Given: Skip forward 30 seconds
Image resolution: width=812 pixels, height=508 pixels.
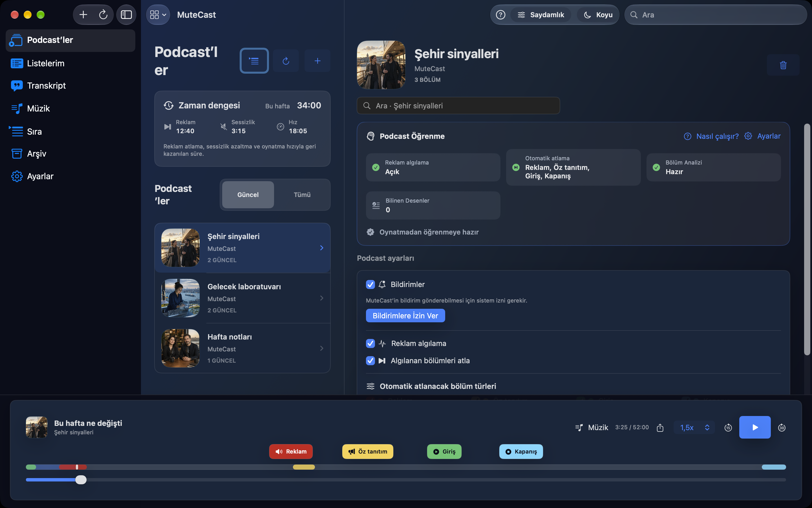Looking at the screenshot, I should pyautogui.click(x=782, y=427).
